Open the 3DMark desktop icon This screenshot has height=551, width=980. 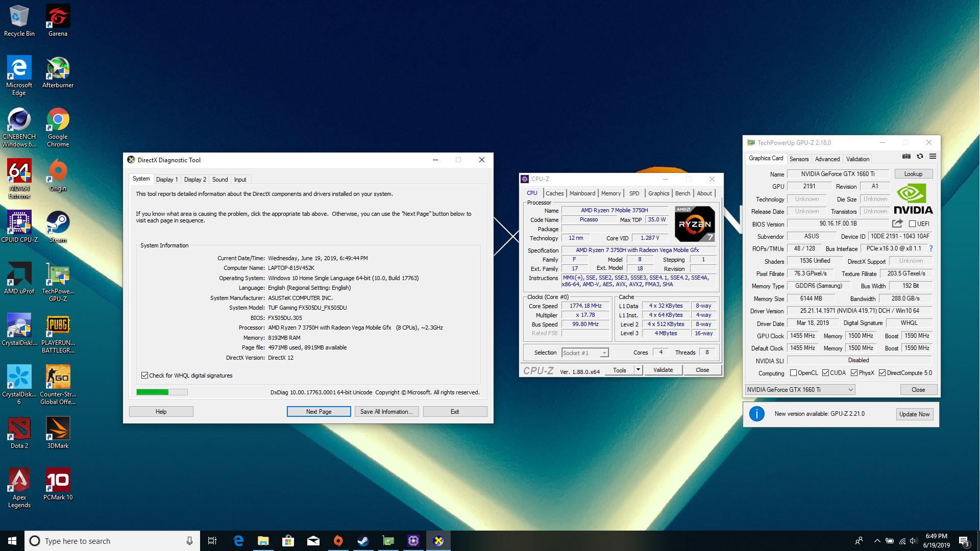pos(58,433)
